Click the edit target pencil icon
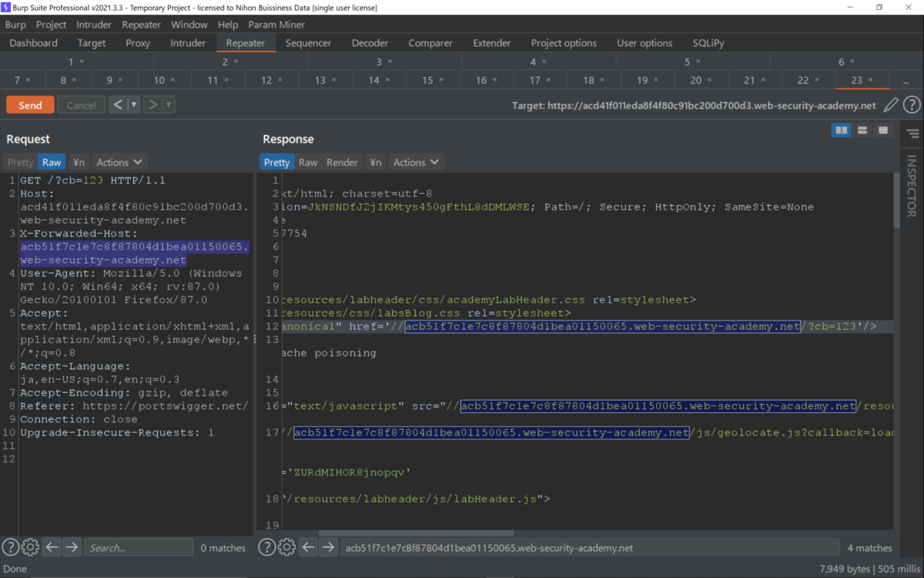924x578 pixels. click(891, 105)
